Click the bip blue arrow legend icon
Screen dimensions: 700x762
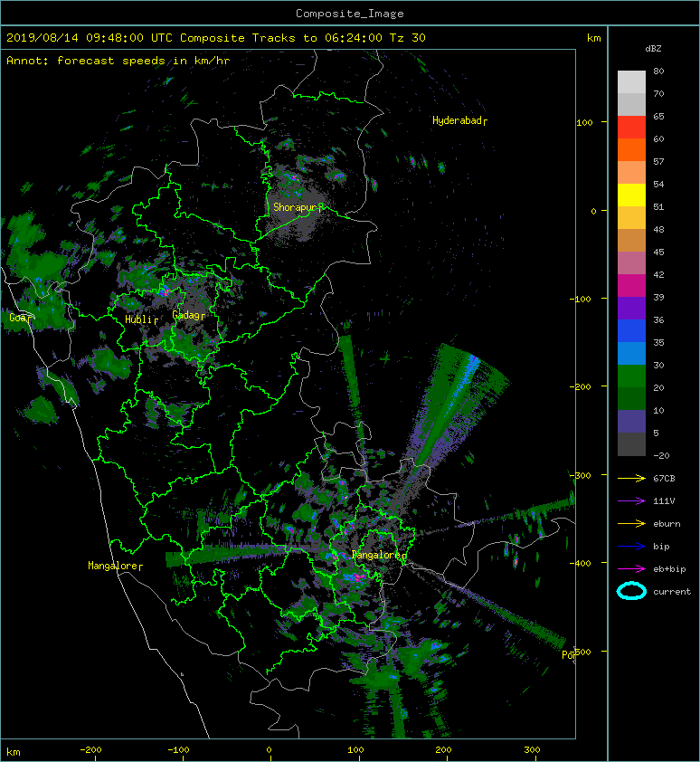[x=631, y=547]
